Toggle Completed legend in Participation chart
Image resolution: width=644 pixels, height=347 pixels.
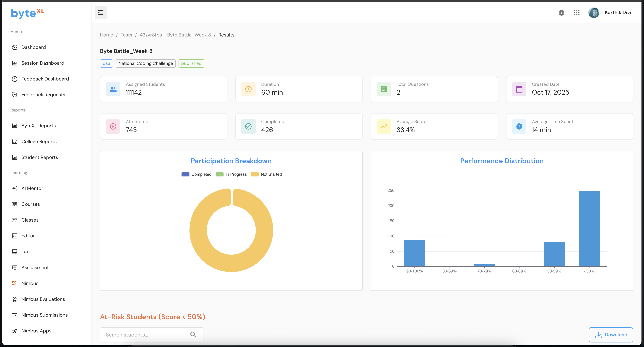[197, 174]
